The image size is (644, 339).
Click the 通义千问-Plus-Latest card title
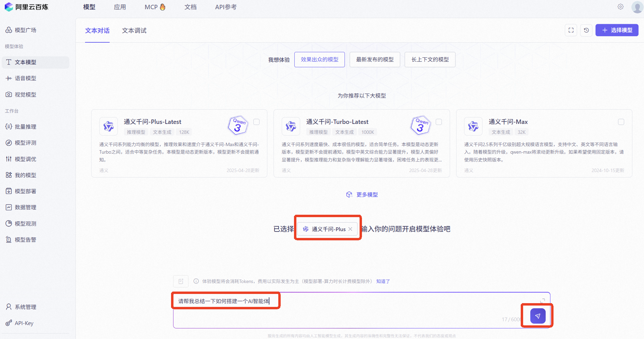(x=152, y=122)
